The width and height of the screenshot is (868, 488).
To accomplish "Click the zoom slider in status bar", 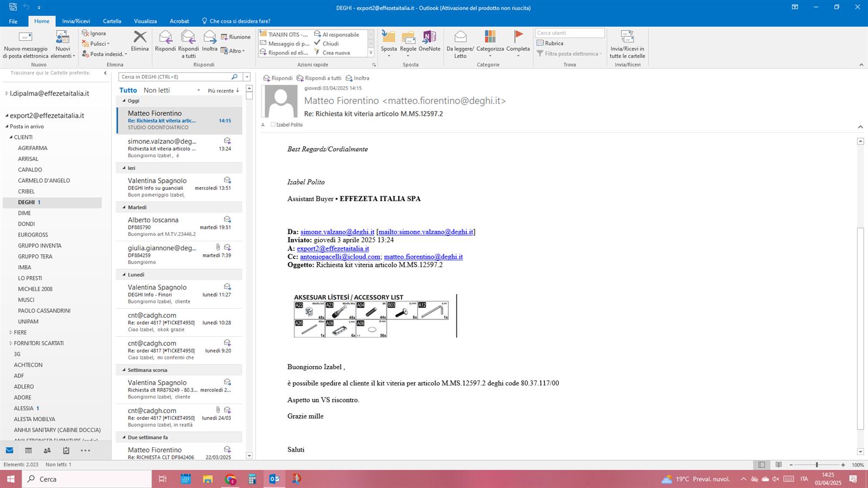I will coord(816,465).
